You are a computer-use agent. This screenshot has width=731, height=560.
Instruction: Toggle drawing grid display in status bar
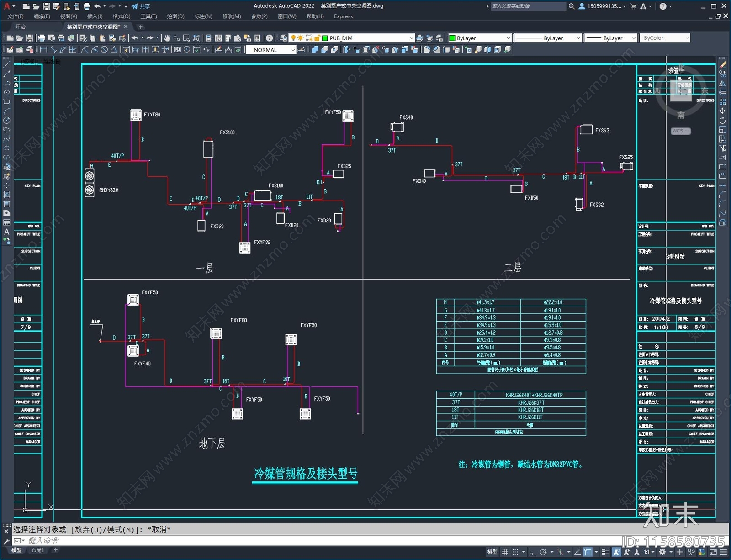(x=505, y=552)
